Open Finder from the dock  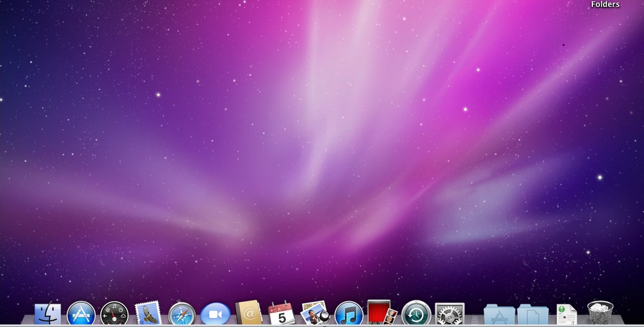coord(48,314)
